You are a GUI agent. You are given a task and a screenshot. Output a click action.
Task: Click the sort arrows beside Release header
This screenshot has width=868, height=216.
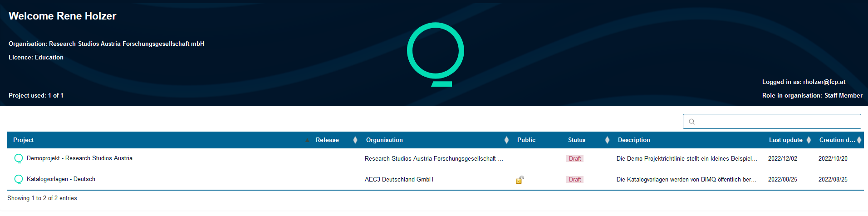coord(355,140)
